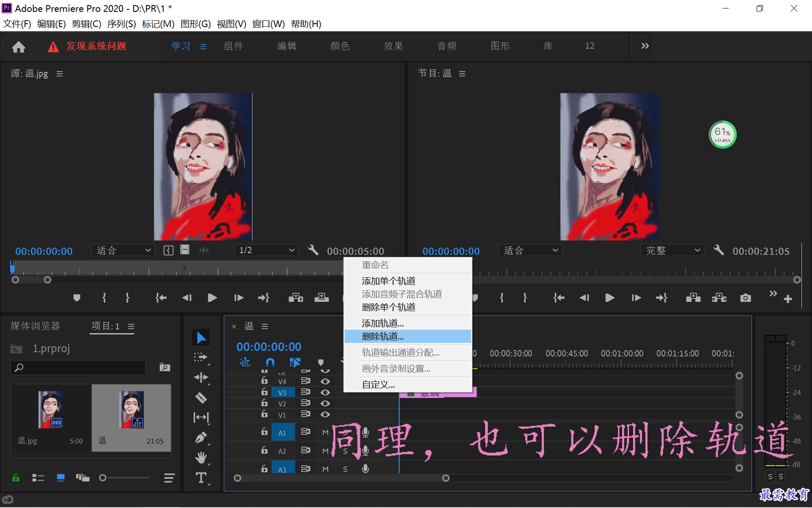Lock track V3

[x=264, y=392]
